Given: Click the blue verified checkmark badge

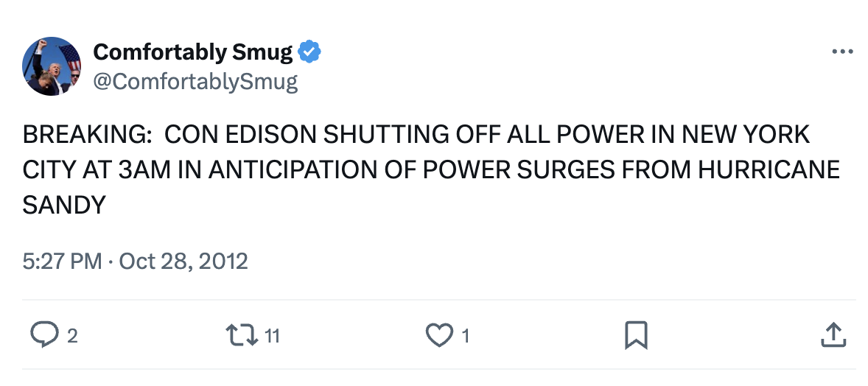Looking at the screenshot, I should click(309, 52).
